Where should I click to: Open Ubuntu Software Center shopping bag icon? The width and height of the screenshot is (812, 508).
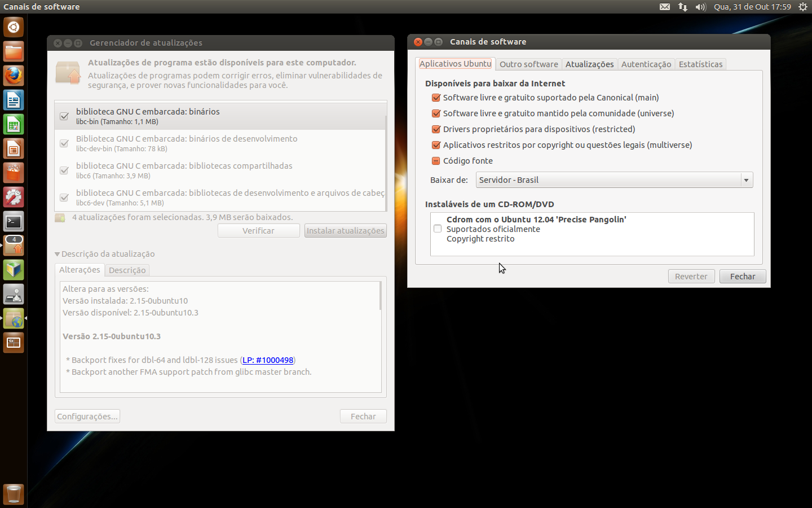(x=14, y=173)
